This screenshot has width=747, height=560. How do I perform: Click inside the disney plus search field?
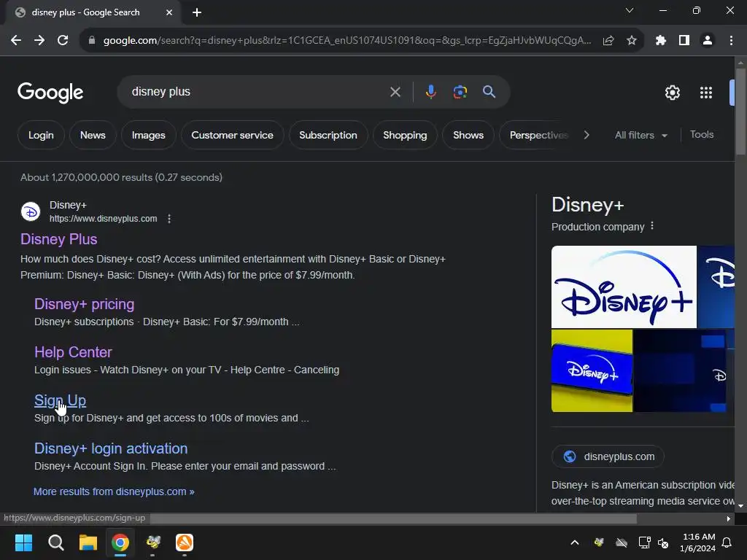tap(258, 92)
